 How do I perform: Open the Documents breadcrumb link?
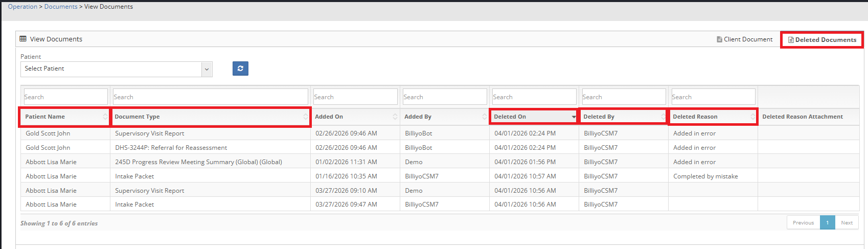61,7
